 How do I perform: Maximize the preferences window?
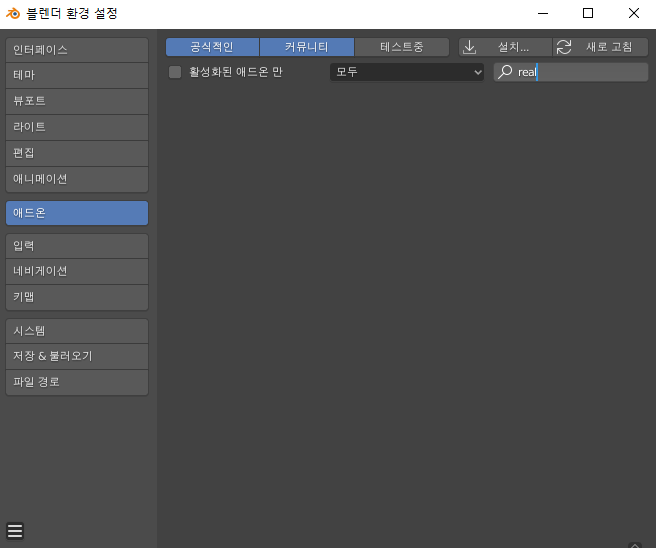(588, 13)
